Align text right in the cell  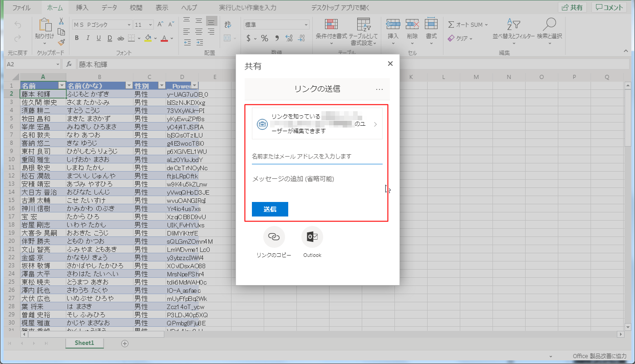(211, 31)
